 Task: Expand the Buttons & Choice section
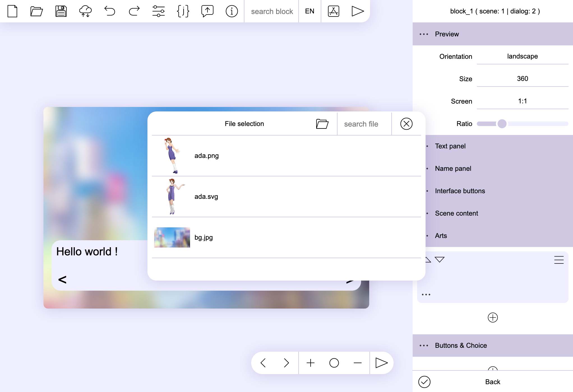coord(461,346)
